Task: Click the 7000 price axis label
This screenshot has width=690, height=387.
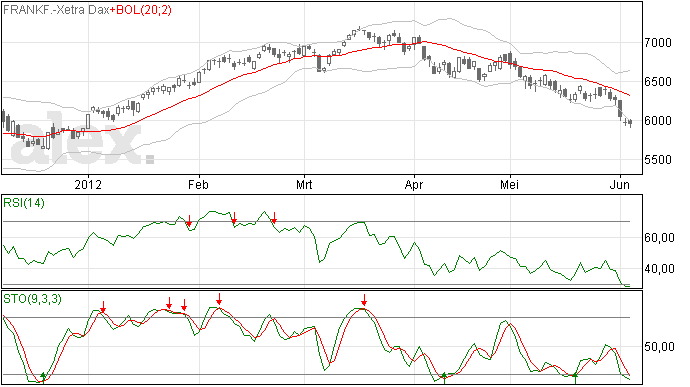Action: pyautogui.click(x=658, y=43)
